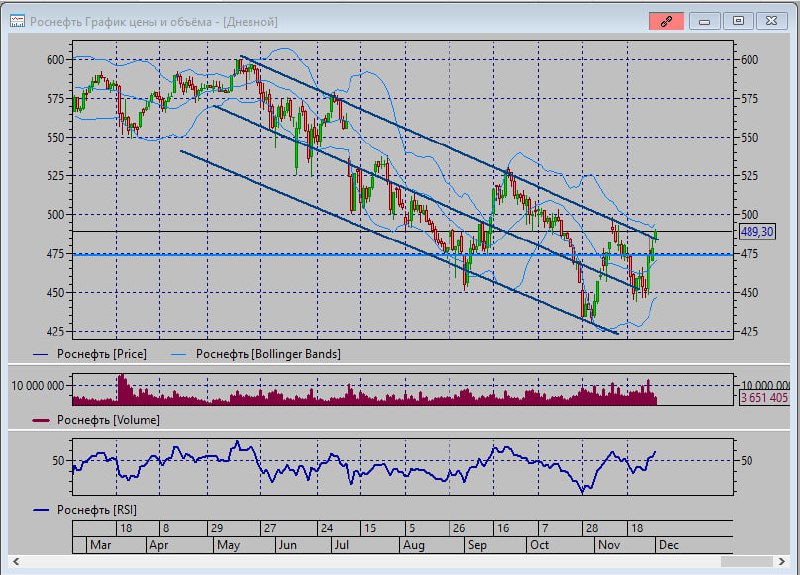Click the Apr month label on time axis

tap(159, 545)
